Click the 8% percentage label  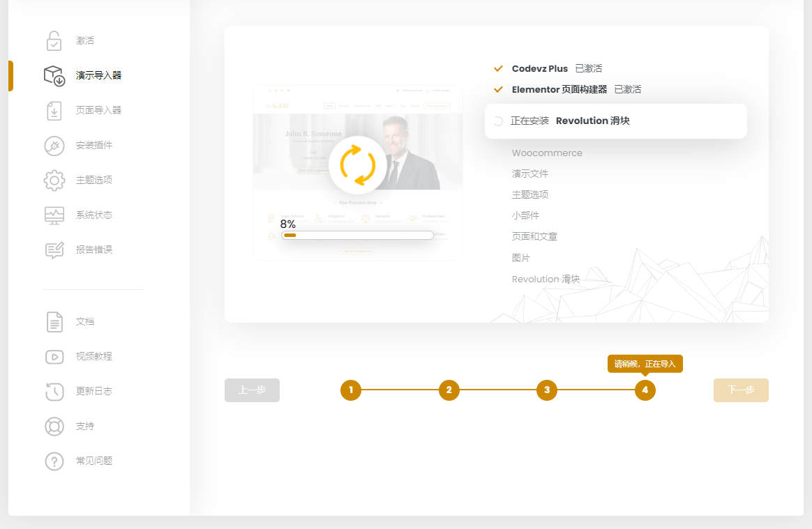288,224
